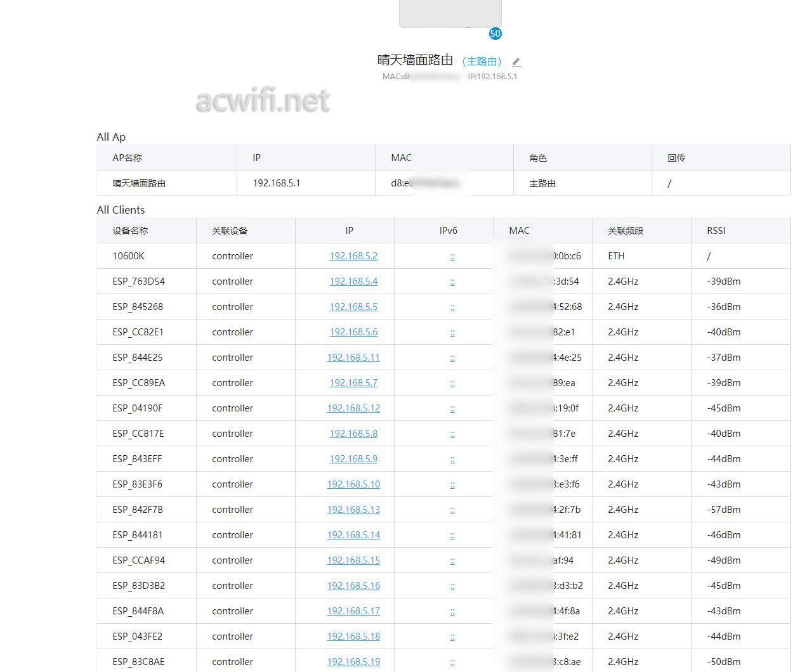
Task: Click the IPv6 link in ESP_845268 row
Action: pyautogui.click(x=452, y=307)
